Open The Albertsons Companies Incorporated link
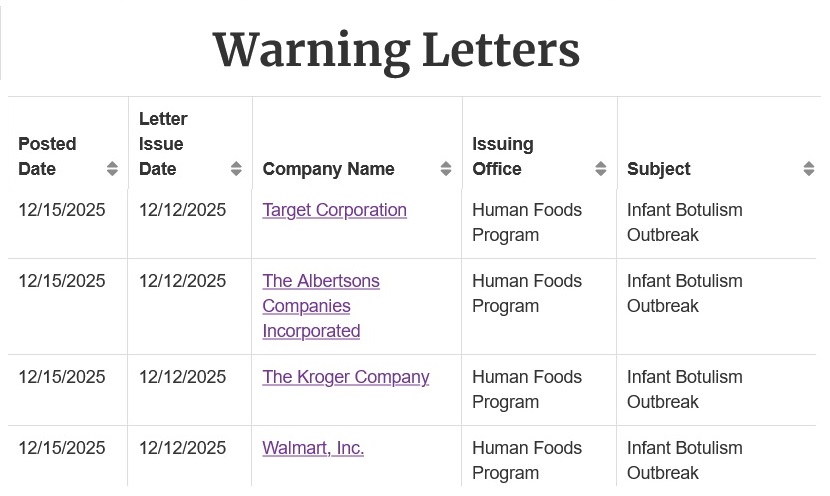830x496 pixels. 320,306
